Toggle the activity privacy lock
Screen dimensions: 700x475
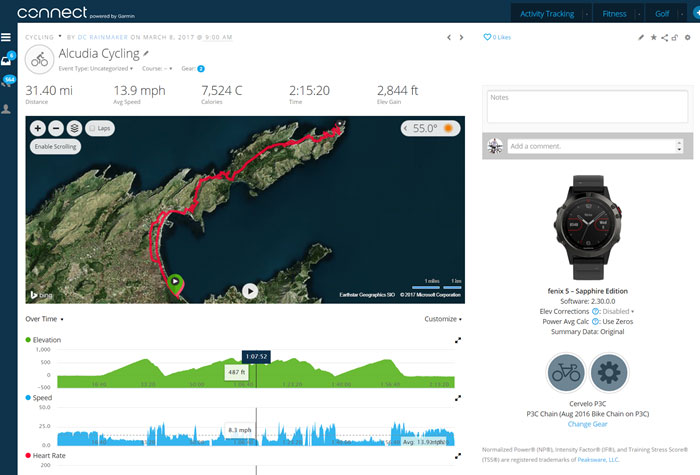click(x=676, y=37)
